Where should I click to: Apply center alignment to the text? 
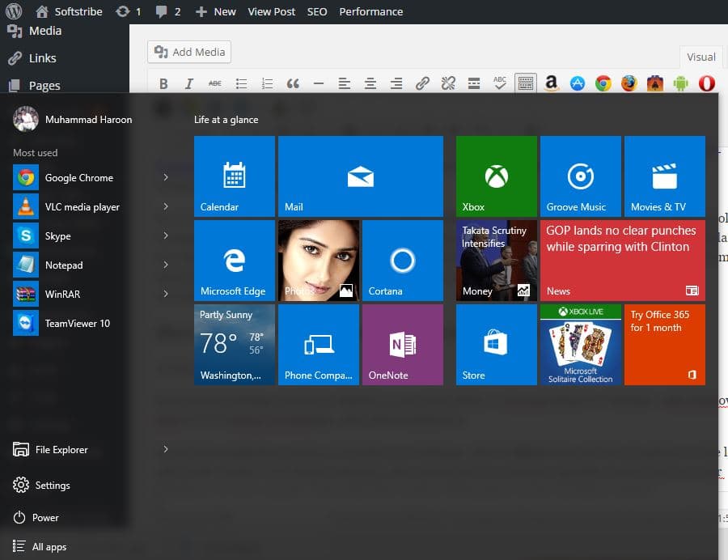[x=369, y=83]
